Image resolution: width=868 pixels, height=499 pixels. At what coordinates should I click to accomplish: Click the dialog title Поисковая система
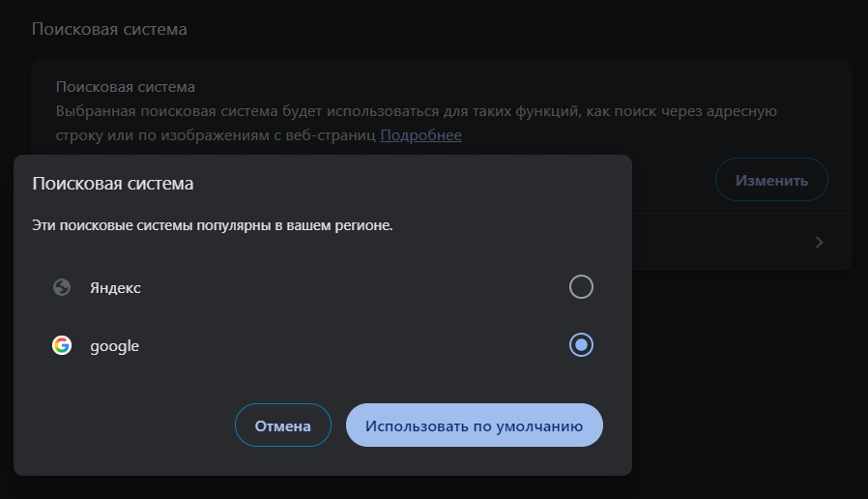[113, 183]
